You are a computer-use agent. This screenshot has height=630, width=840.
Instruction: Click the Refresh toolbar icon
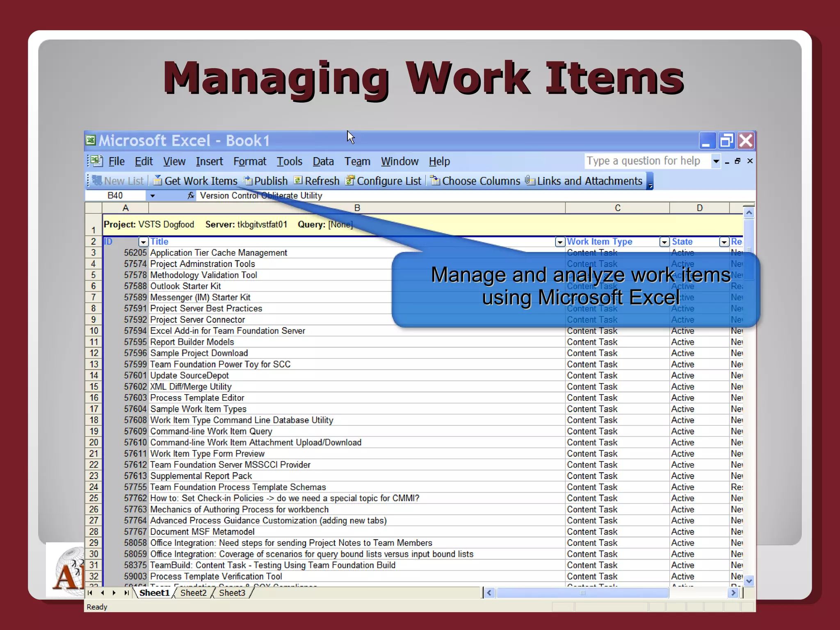pos(298,180)
